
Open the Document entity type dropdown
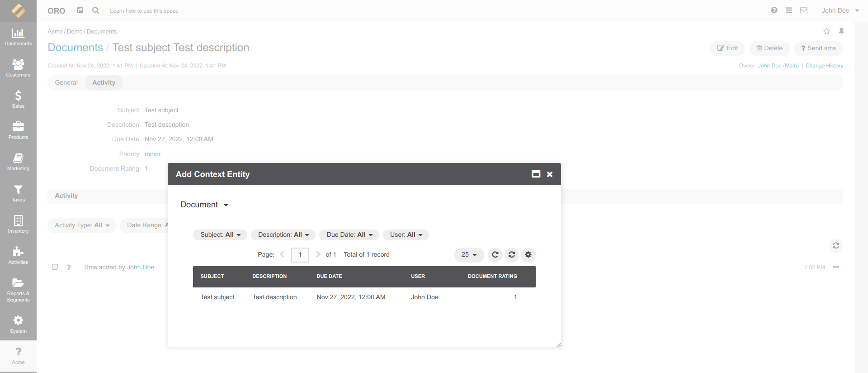pos(204,205)
